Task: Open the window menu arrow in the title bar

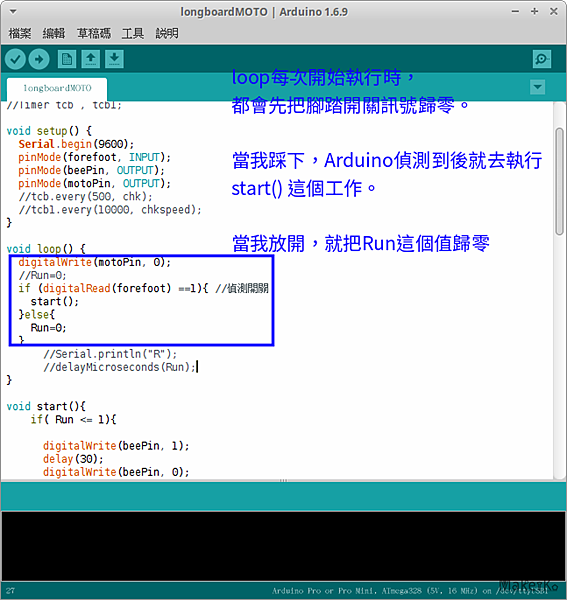Action: tap(13, 11)
